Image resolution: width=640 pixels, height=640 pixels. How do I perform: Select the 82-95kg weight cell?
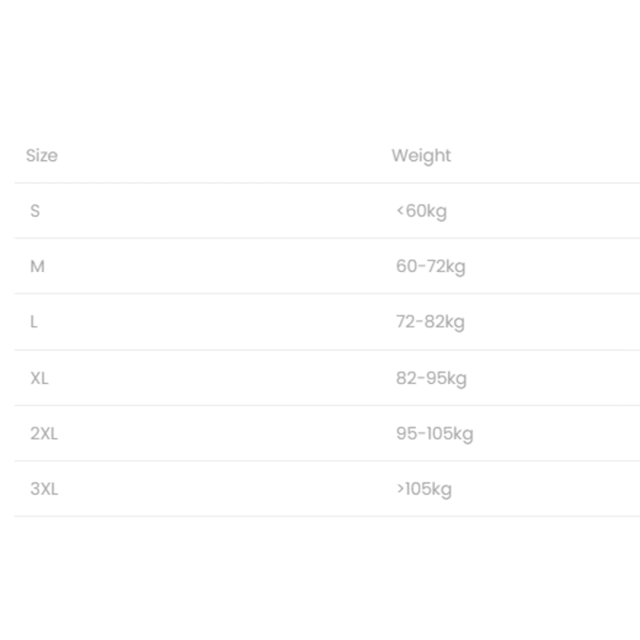coord(431,378)
